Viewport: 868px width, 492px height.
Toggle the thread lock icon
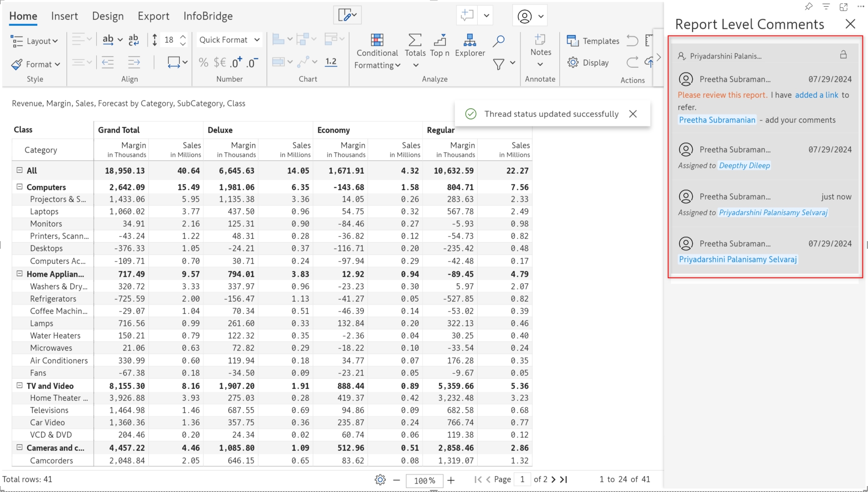843,55
